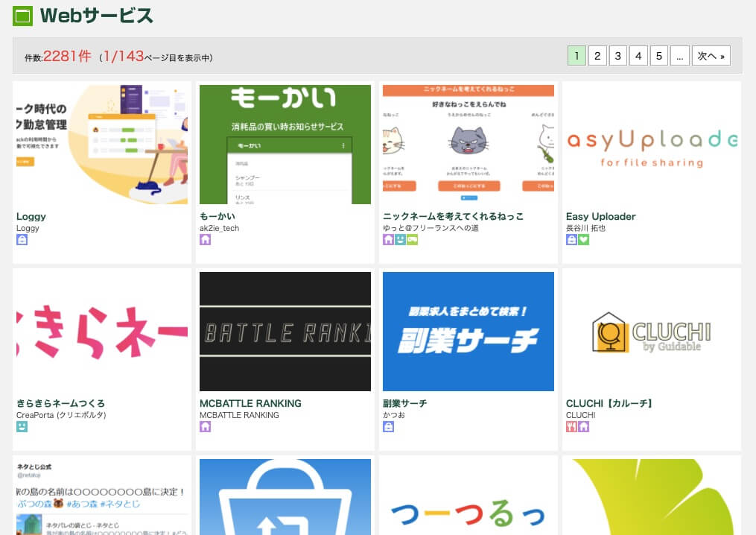Go to page 5

click(x=658, y=56)
